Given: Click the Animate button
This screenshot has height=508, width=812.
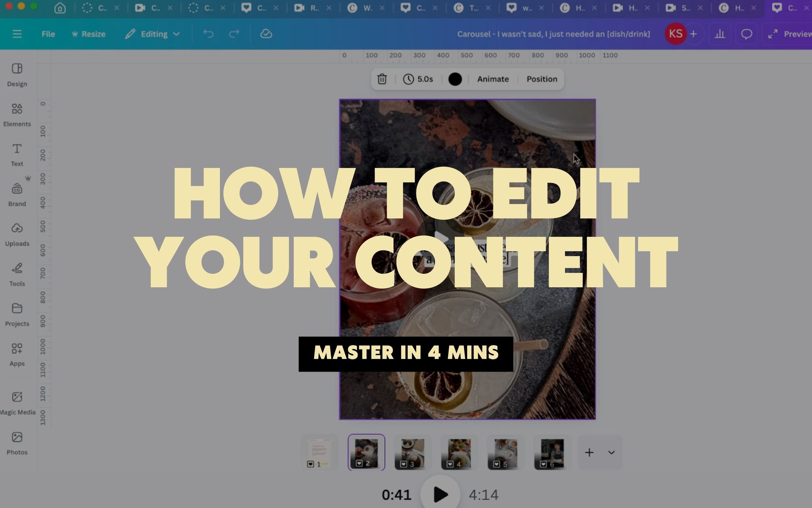Looking at the screenshot, I should [493, 79].
